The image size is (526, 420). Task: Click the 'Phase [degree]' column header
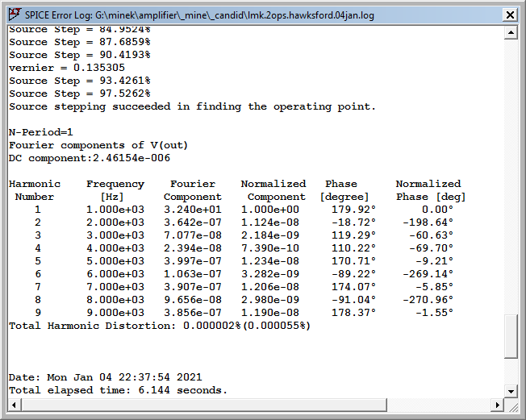pyautogui.click(x=344, y=190)
